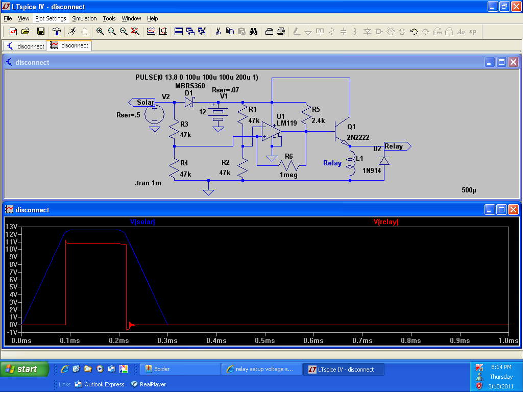532x393 pixels.
Task: Select the Capacitor tool
Action: pos(344,32)
